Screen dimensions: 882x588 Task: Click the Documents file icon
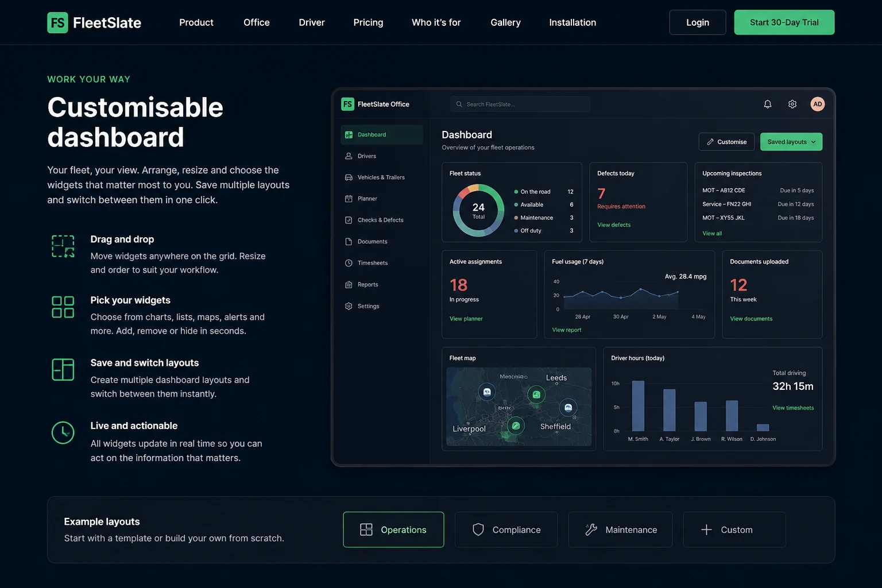pos(349,242)
